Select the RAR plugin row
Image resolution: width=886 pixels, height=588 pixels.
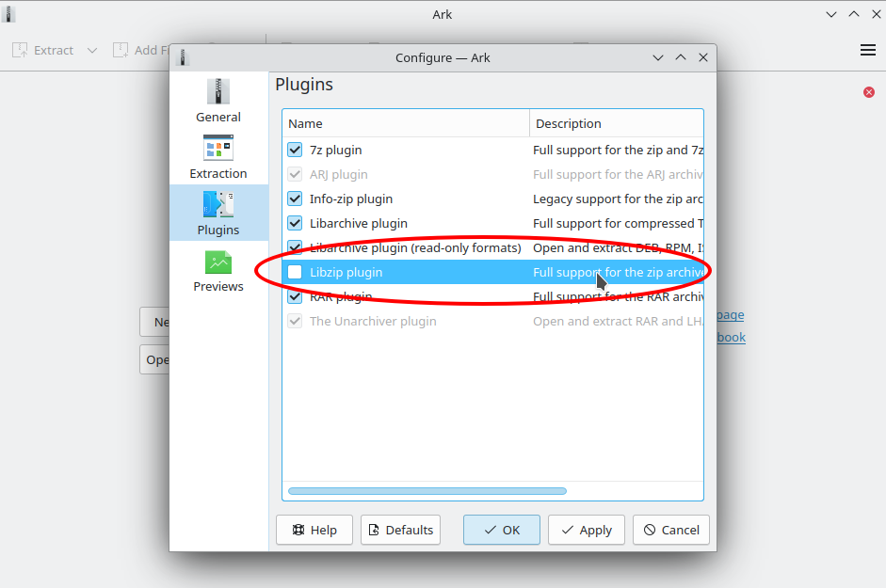492,296
